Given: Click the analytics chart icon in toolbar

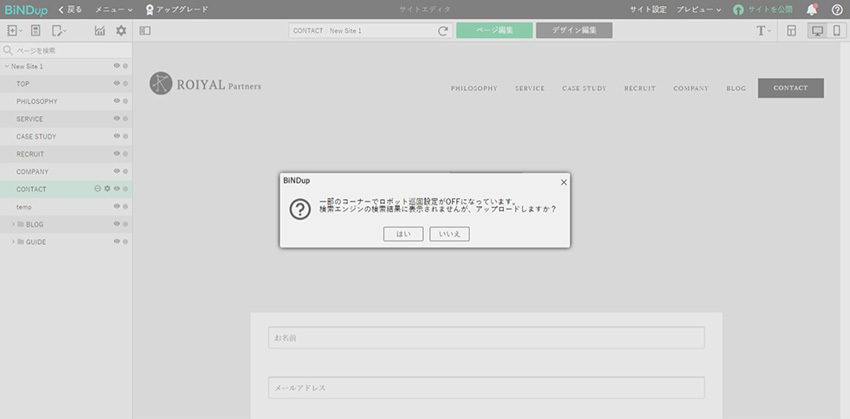Looking at the screenshot, I should coord(100,31).
